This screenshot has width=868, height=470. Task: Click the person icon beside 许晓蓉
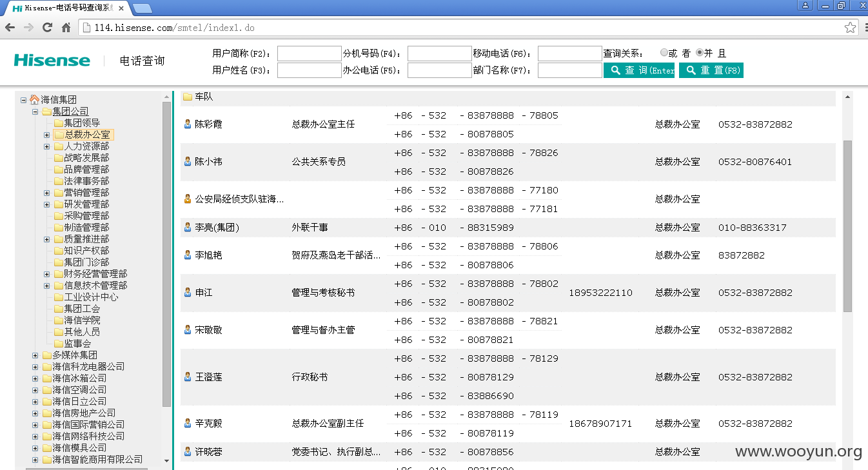pos(188,451)
